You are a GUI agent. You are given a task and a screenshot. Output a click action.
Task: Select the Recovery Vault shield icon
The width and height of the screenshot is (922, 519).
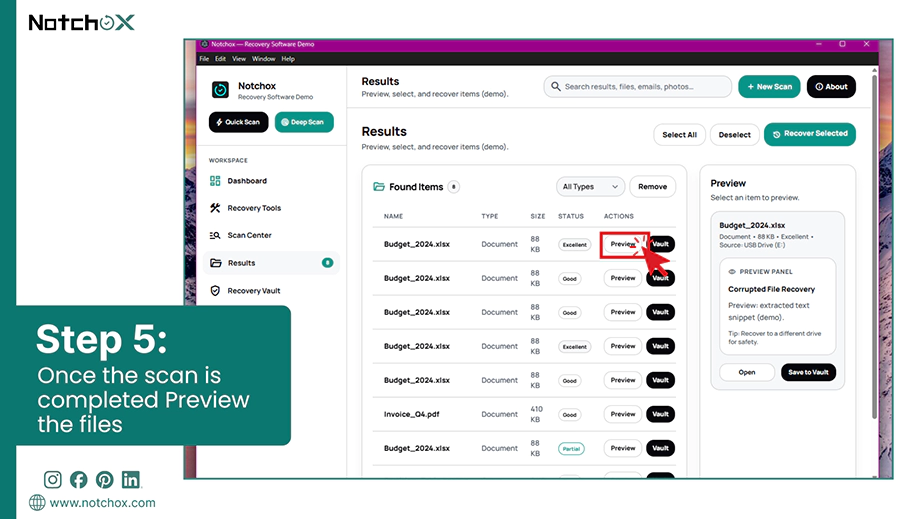215,290
